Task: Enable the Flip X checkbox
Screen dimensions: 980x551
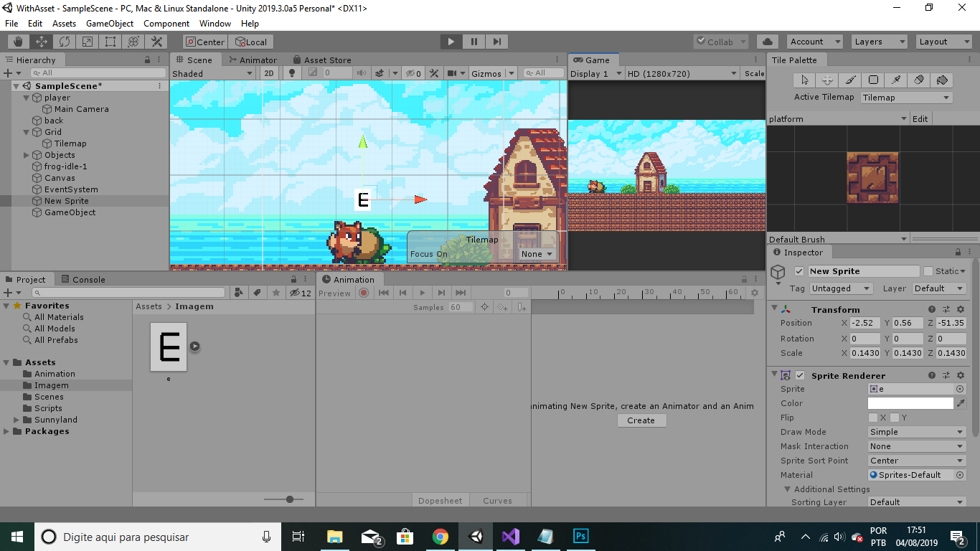Action: coord(873,418)
